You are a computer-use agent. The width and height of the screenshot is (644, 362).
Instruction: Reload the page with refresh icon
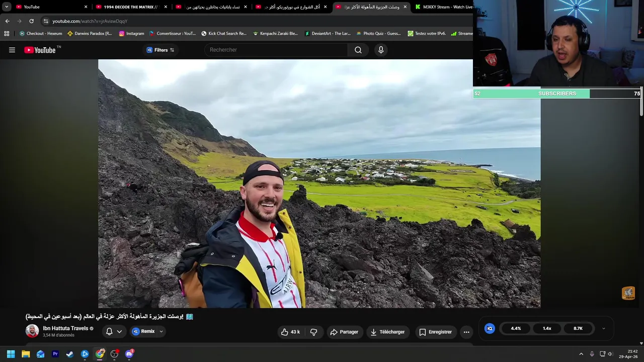tap(31, 21)
